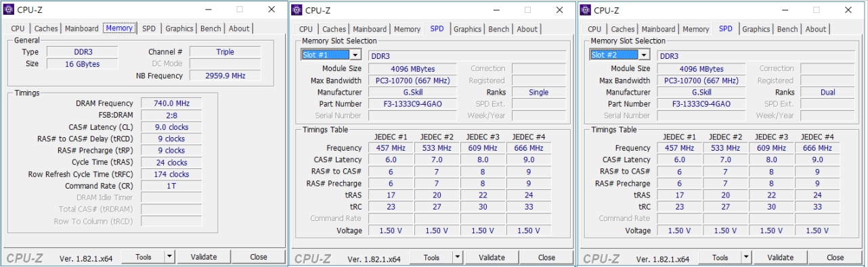The image size is (868, 267).
Task: Switch to Mainboard tab in the Slot #2 window
Action: click(659, 29)
